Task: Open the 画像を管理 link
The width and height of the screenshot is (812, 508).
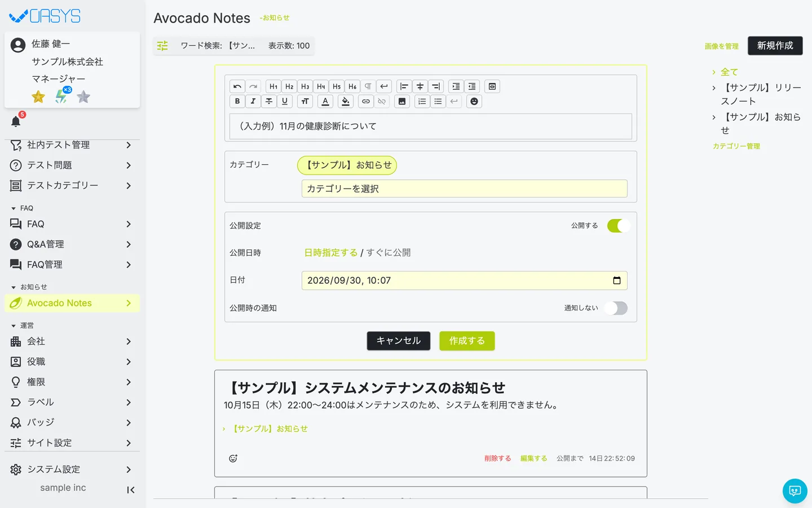Action: coord(722,46)
